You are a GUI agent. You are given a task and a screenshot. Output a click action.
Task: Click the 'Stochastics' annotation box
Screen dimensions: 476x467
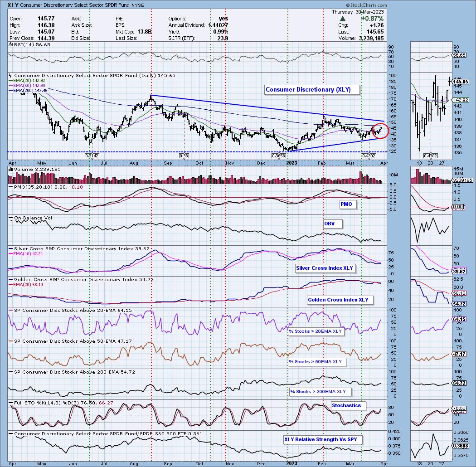pyautogui.click(x=349, y=406)
